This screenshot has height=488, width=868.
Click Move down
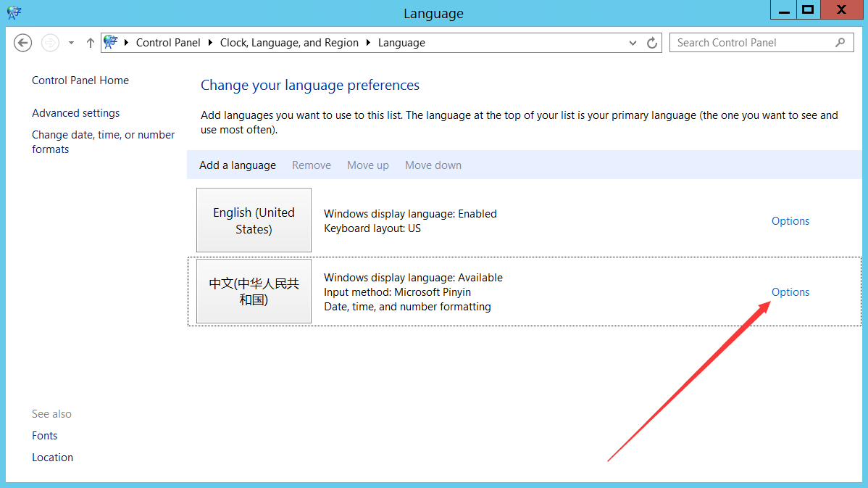coord(433,165)
